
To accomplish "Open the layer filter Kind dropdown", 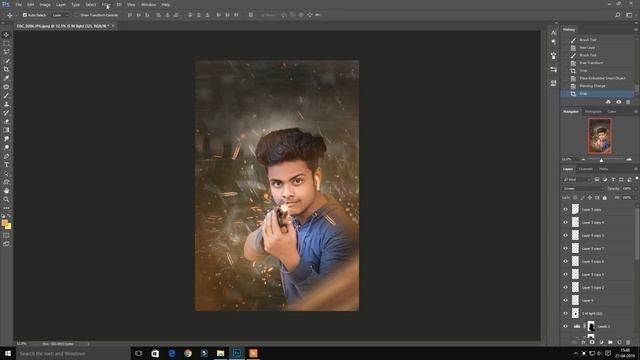I will tap(577, 180).
